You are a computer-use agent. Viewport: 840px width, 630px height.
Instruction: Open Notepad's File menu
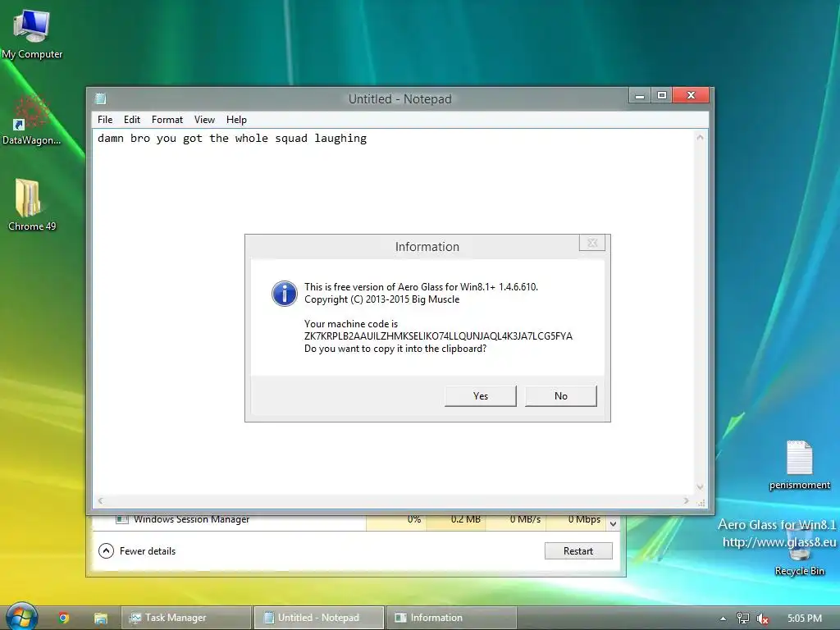(105, 120)
